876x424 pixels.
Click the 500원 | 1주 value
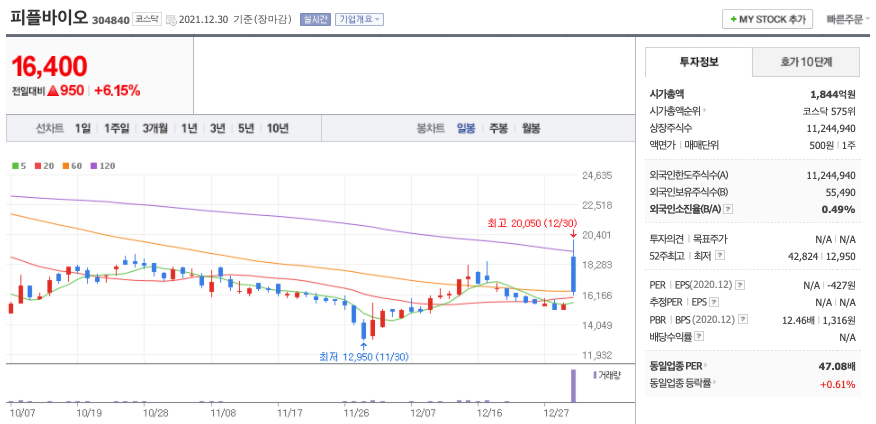coord(831,145)
